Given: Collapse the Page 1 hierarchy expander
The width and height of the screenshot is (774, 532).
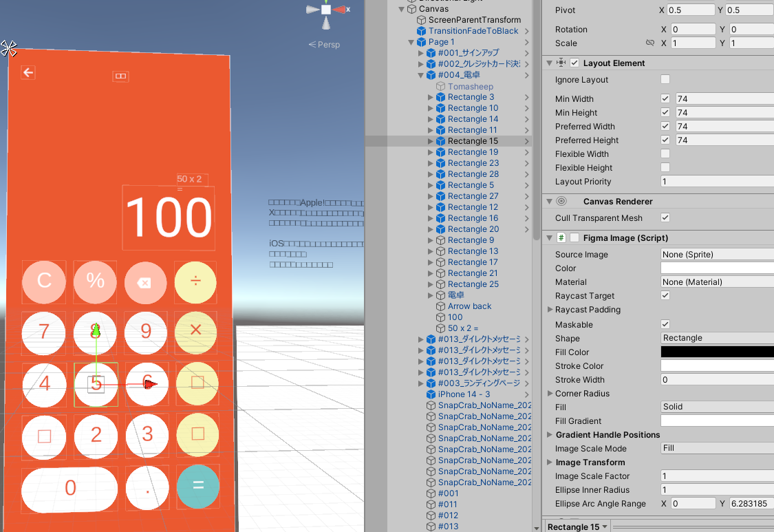Looking at the screenshot, I should coord(411,42).
